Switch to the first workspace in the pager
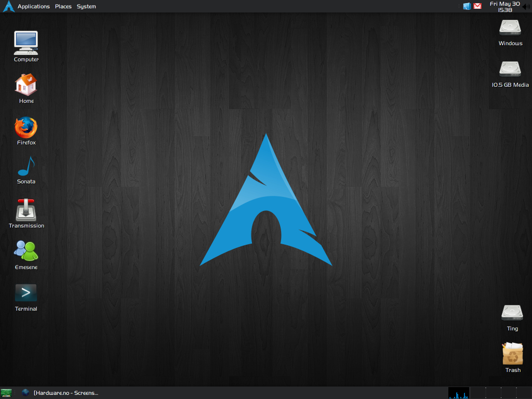 (x=478, y=393)
